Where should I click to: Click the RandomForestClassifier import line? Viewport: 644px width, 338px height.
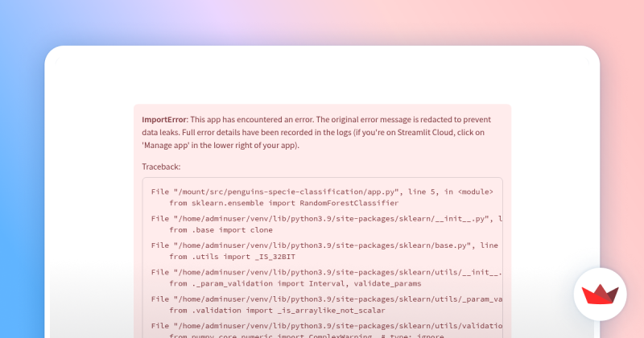tap(284, 203)
